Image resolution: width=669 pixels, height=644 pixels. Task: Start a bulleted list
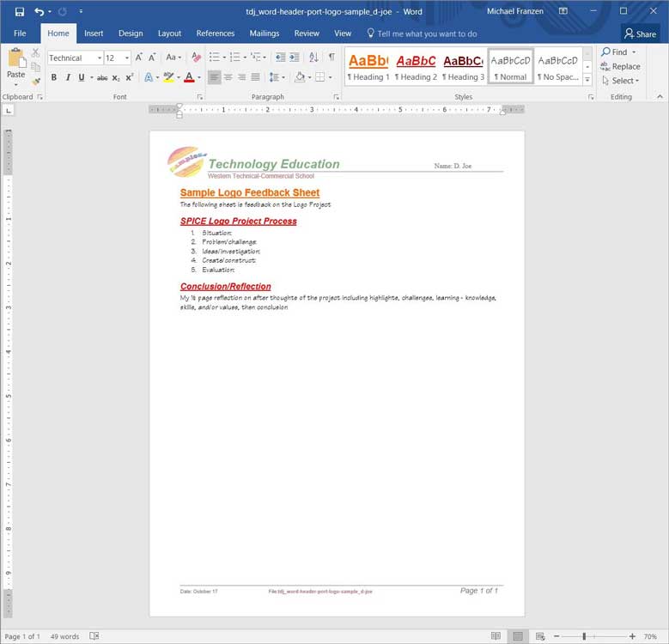(x=215, y=58)
